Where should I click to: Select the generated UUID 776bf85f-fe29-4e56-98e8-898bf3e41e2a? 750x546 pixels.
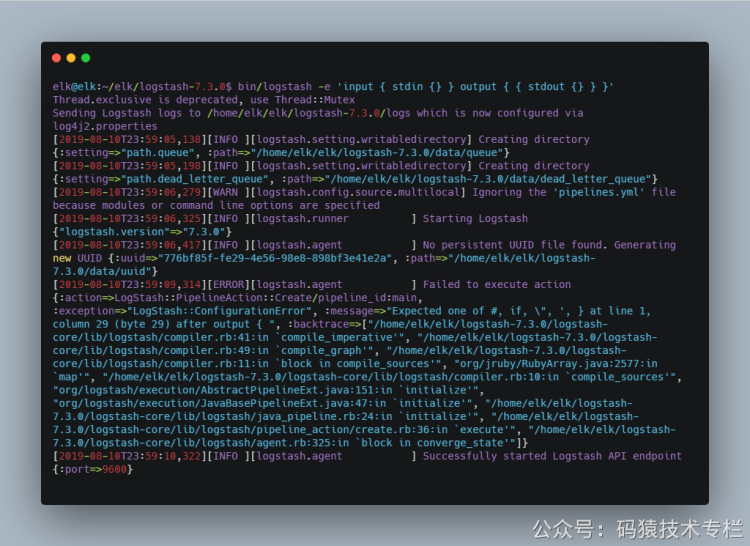(275, 259)
